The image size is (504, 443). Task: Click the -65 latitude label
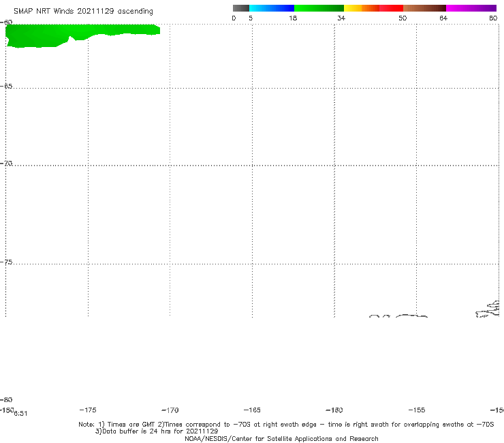6,87
